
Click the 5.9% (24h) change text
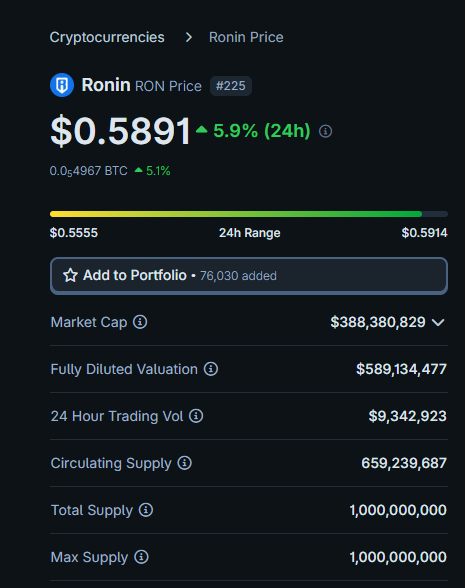tap(262, 131)
